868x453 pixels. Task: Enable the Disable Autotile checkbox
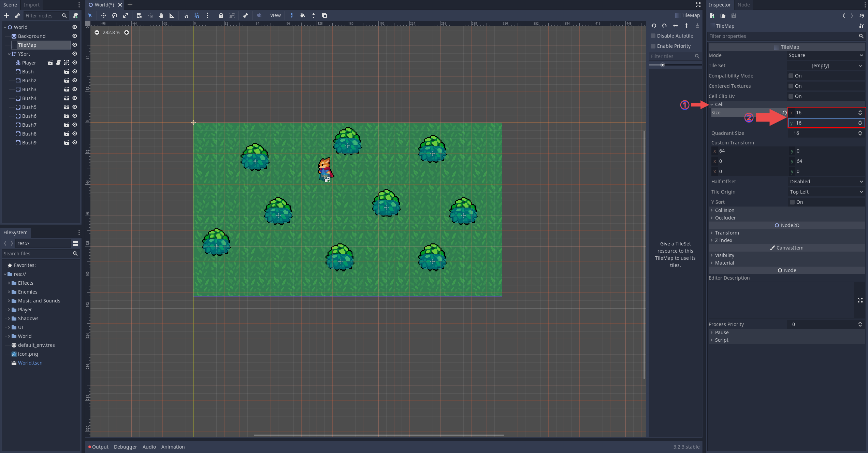(x=653, y=36)
